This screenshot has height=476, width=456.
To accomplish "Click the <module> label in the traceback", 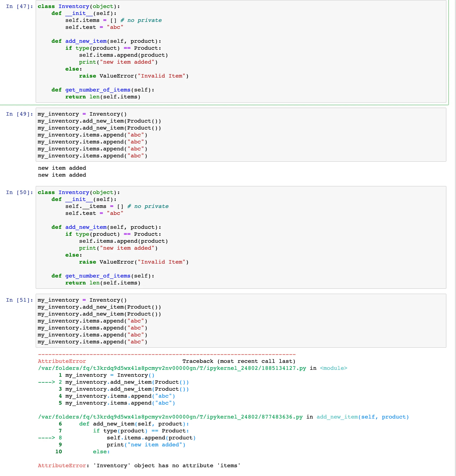I will 333,368.
